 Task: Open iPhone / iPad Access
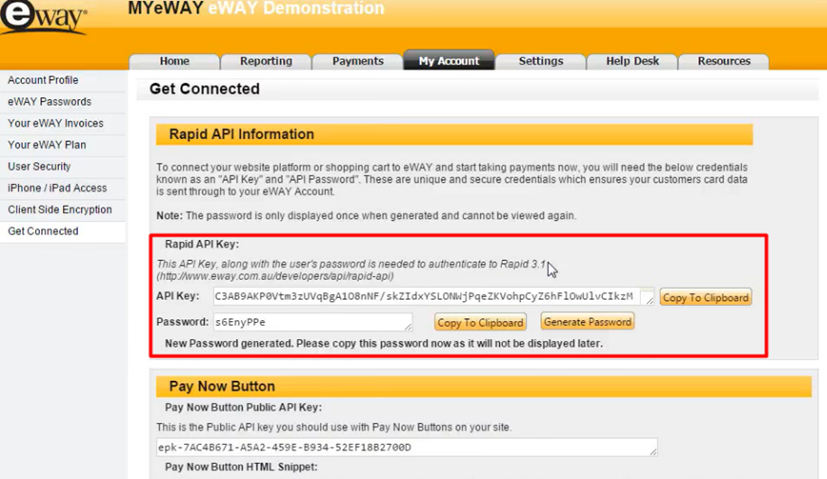tap(63, 188)
